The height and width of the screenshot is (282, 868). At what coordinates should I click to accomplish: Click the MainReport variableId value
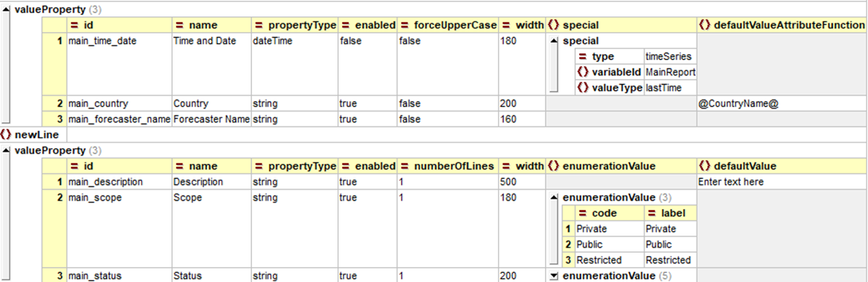pyautogui.click(x=670, y=72)
